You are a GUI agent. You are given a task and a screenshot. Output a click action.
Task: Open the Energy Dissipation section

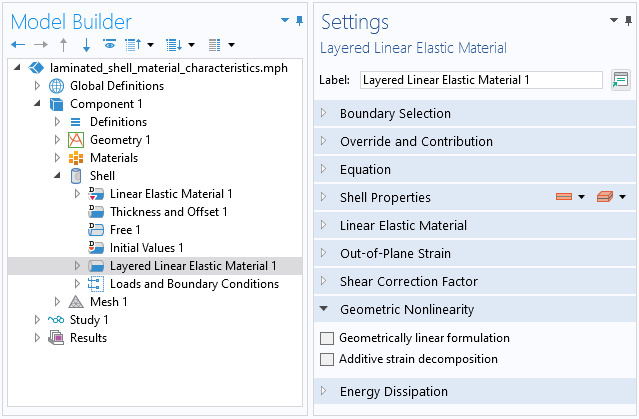coord(475,391)
